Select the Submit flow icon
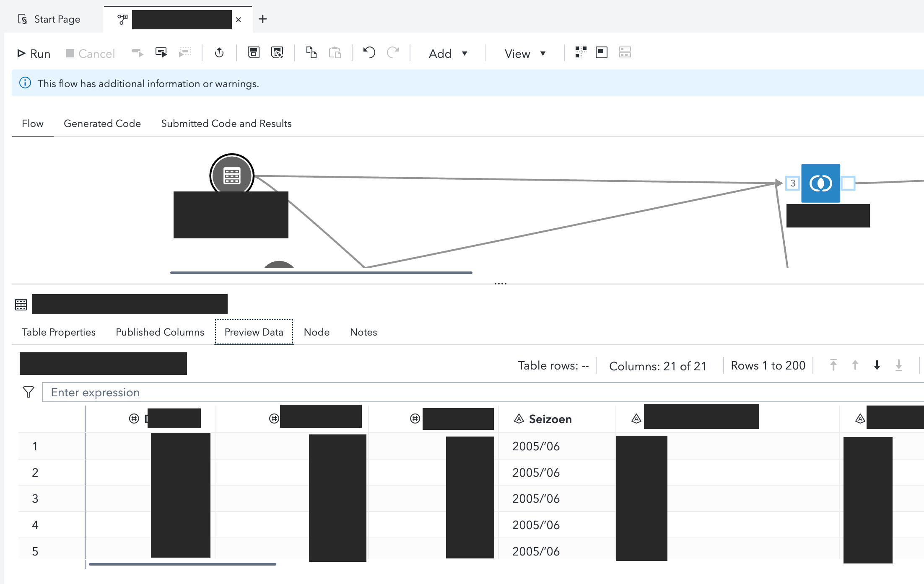Viewport: 924px width, 584px height. click(219, 53)
